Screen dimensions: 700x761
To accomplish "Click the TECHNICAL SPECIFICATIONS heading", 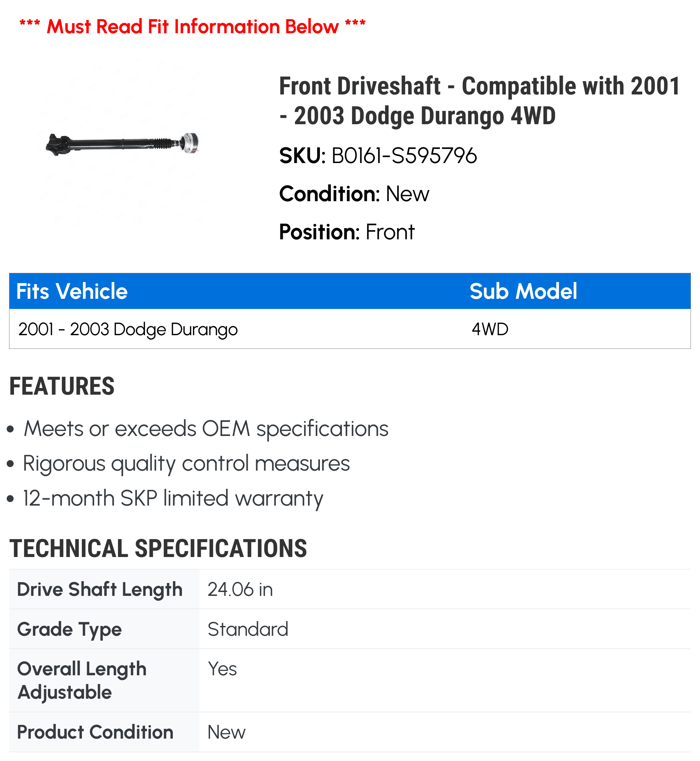I will tap(158, 548).
